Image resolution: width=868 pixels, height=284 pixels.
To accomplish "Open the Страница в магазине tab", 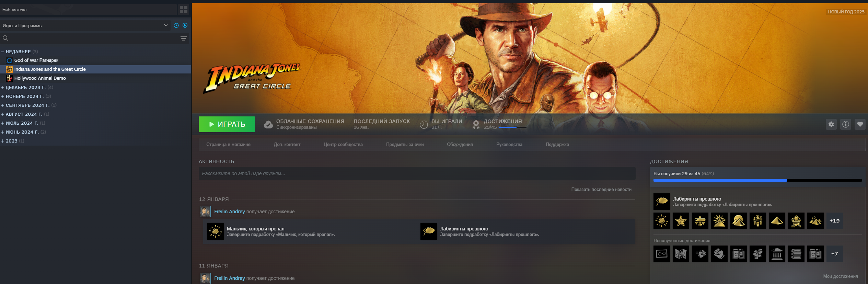I will [x=228, y=145].
